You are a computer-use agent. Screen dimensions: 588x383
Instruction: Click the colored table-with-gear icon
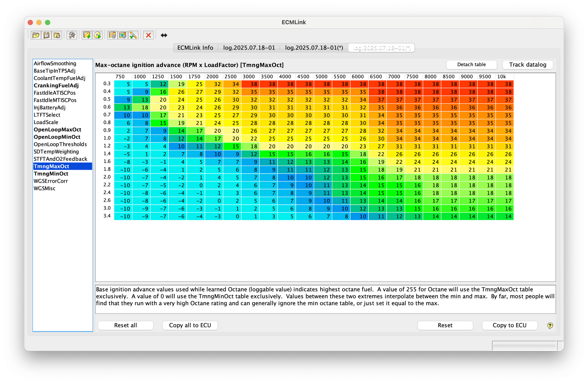click(x=123, y=35)
